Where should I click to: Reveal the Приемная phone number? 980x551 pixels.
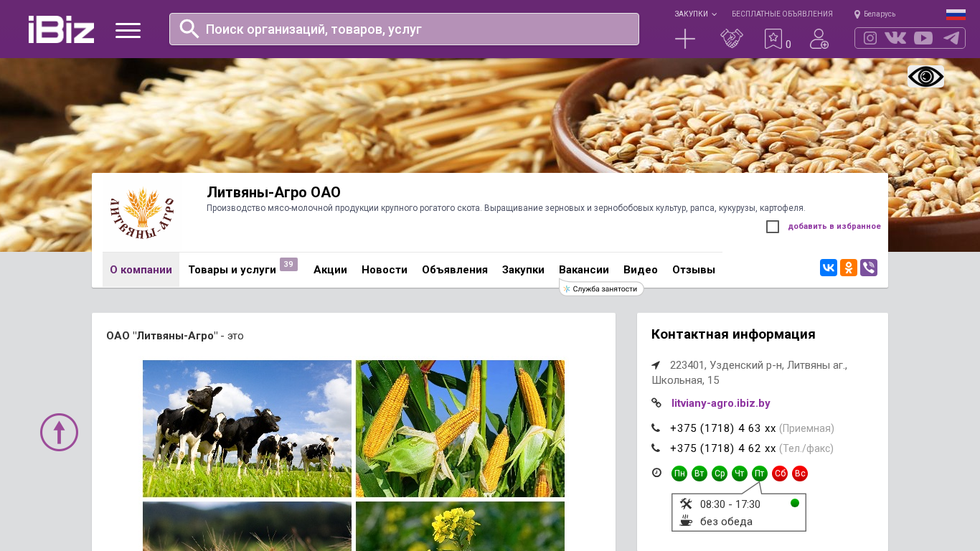tap(723, 428)
